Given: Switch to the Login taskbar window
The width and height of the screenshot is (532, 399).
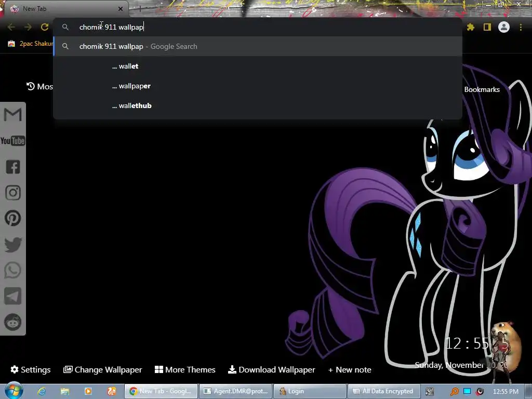Looking at the screenshot, I should (x=310, y=391).
